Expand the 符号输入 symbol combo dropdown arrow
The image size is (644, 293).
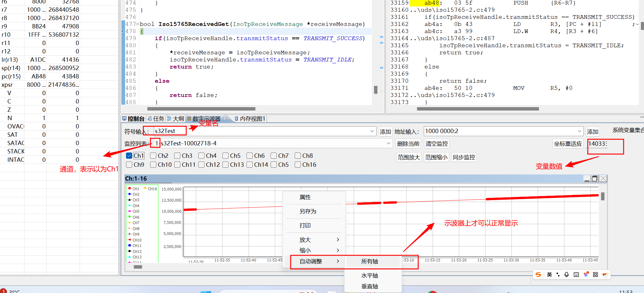[372, 131]
